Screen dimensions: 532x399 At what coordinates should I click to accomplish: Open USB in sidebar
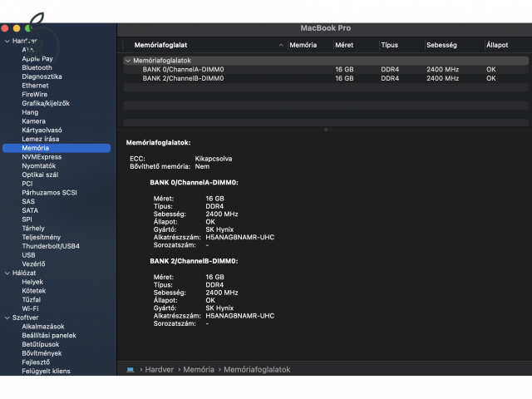pos(28,255)
